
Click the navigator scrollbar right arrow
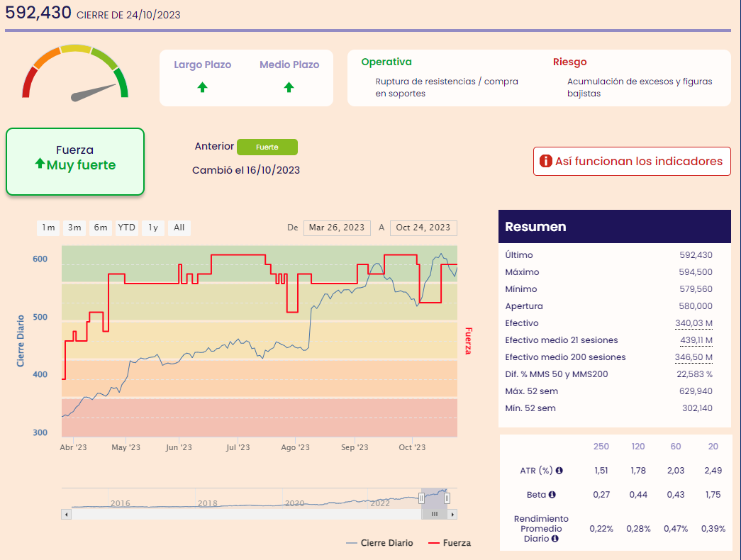point(452,514)
